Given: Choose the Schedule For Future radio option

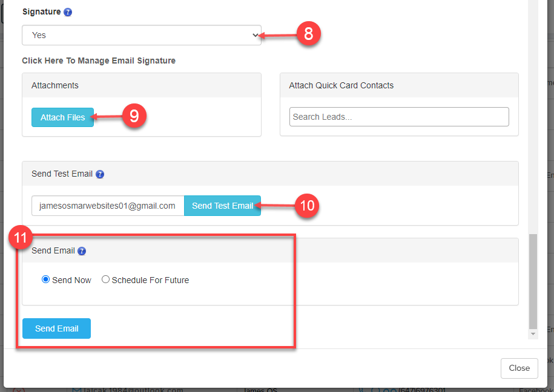Looking at the screenshot, I should tap(106, 279).
